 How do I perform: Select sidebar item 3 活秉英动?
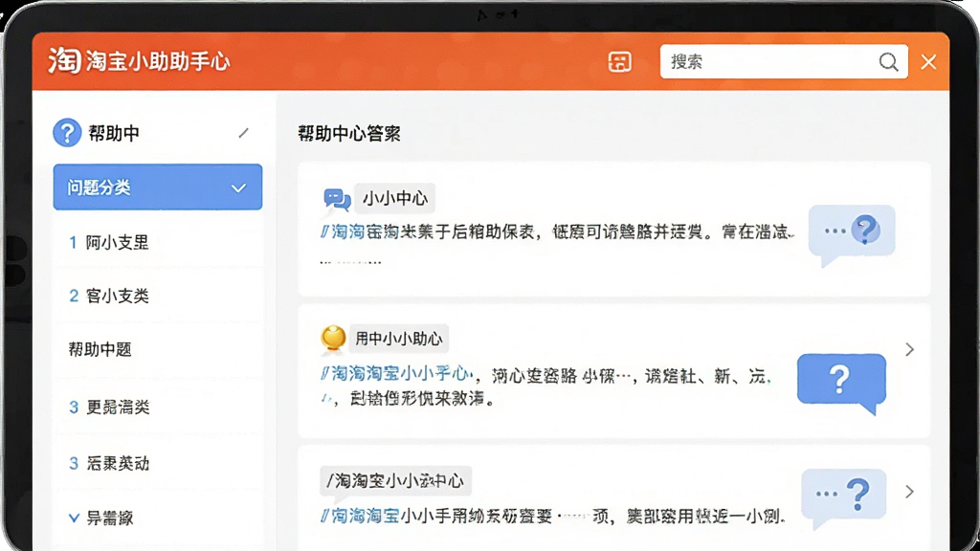pyautogui.click(x=158, y=463)
